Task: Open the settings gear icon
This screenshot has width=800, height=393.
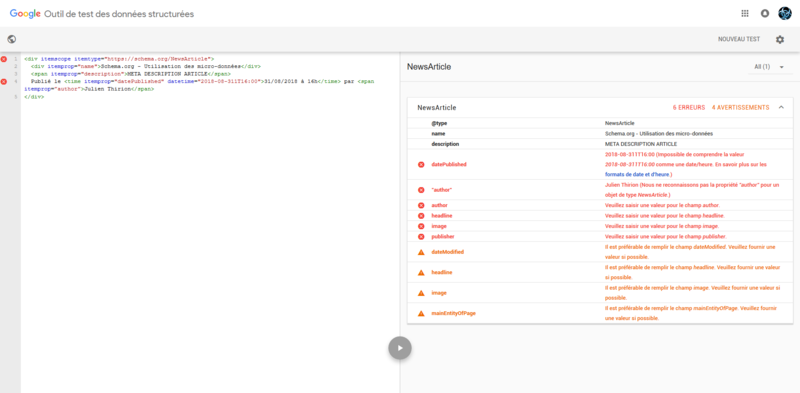Action: pos(780,39)
